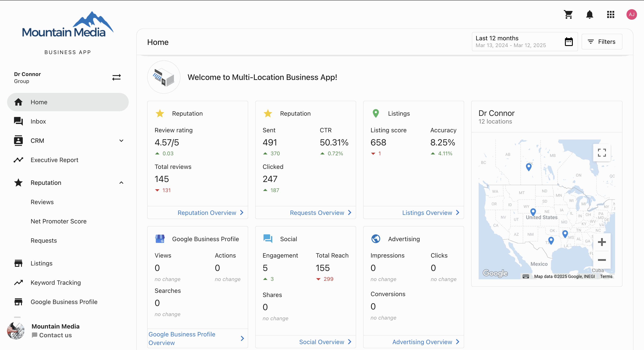Go to Home in the sidebar
This screenshot has height=350, width=644.
(68, 102)
